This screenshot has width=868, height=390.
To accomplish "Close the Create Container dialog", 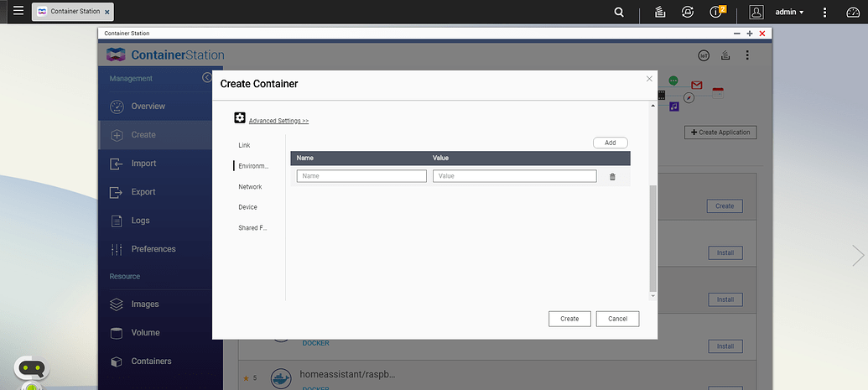I will point(649,79).
